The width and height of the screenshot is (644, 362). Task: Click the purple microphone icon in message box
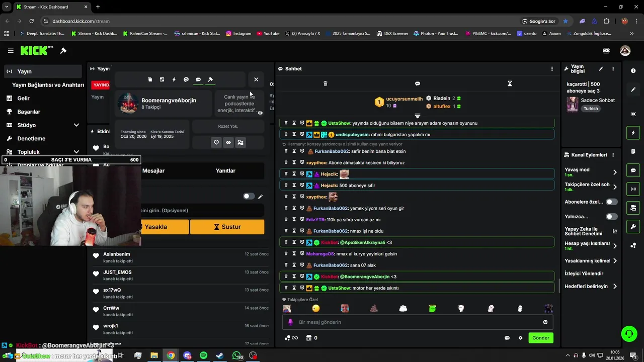pyautogui.click(x=290, y=322)
